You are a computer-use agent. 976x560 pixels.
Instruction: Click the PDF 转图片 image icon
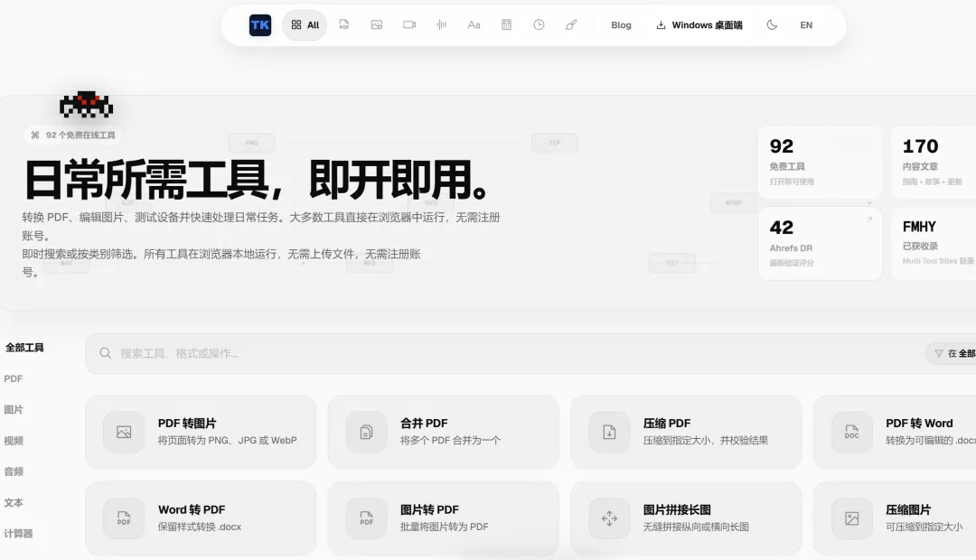pos(124,432)
